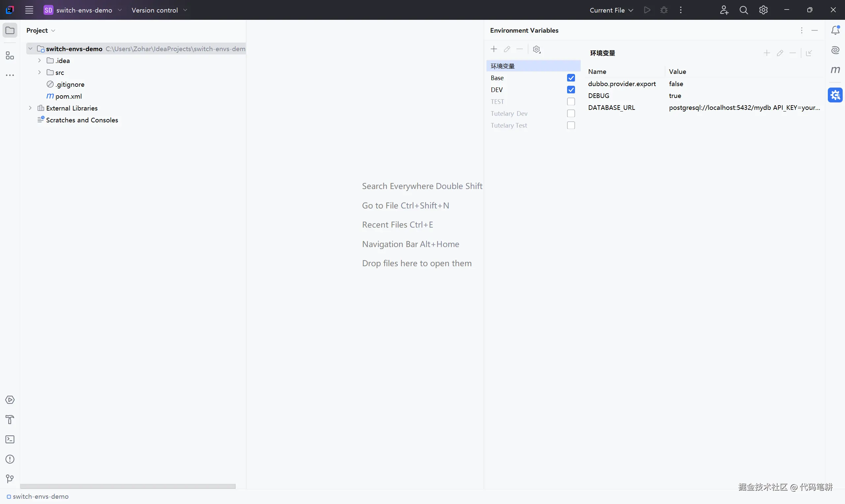Screen dimensions: 845x504
Task: Open the Maven tool window
Action: 835,70
